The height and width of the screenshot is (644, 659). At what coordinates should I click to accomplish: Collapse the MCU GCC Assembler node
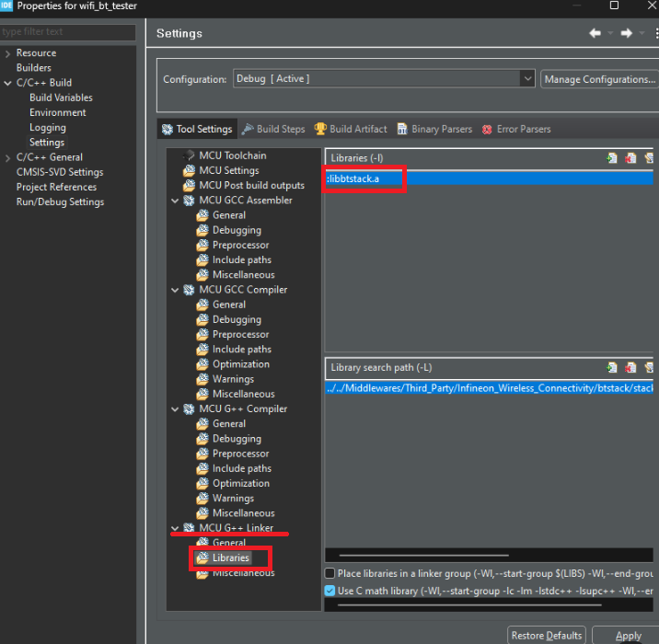pos(175,201)
